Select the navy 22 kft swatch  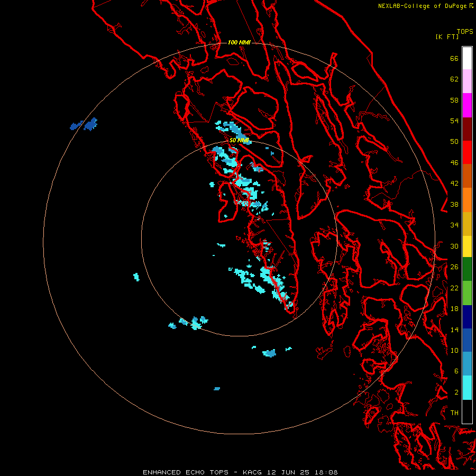[467, 317]
